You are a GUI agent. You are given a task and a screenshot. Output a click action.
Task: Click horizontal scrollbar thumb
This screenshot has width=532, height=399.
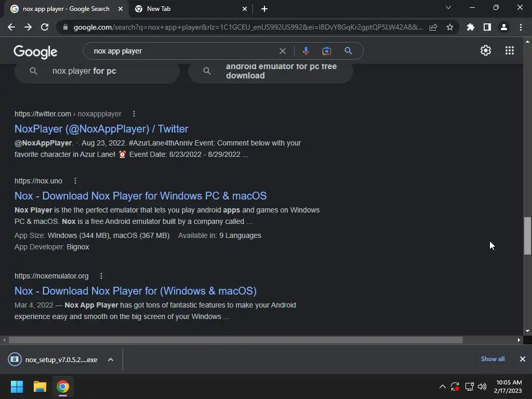coord(236,340)
